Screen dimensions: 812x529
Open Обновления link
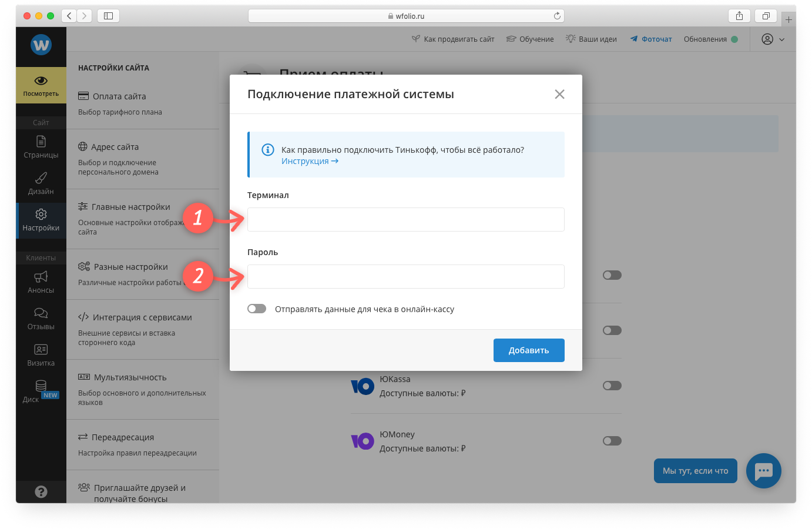[x=710, y=39]
